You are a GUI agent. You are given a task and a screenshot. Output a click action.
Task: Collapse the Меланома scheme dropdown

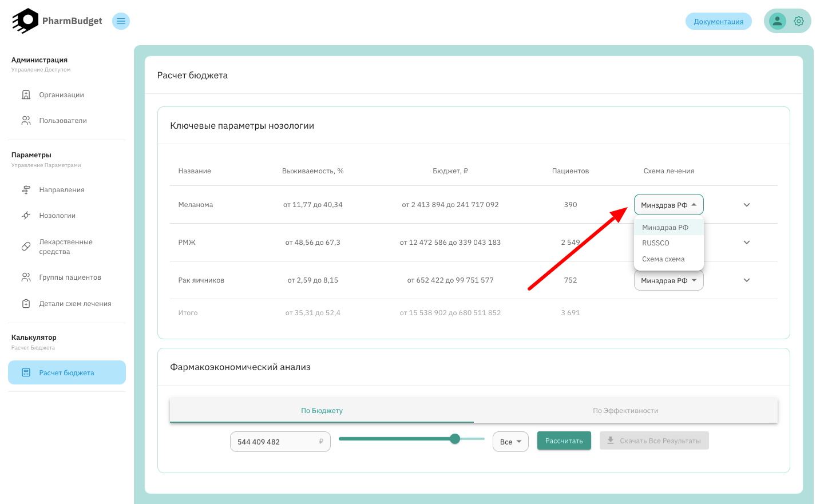click(669, 205)
